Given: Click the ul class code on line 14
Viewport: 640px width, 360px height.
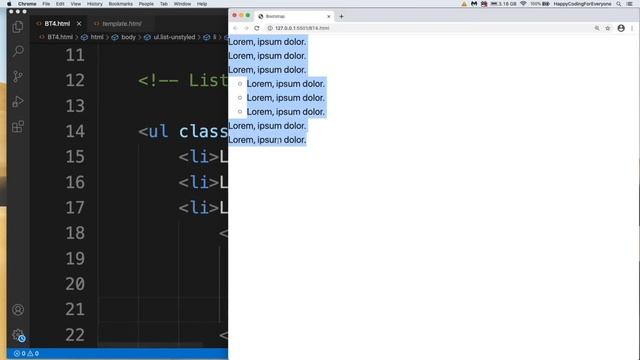Looking at the screenshot, I should pos(183,131).
